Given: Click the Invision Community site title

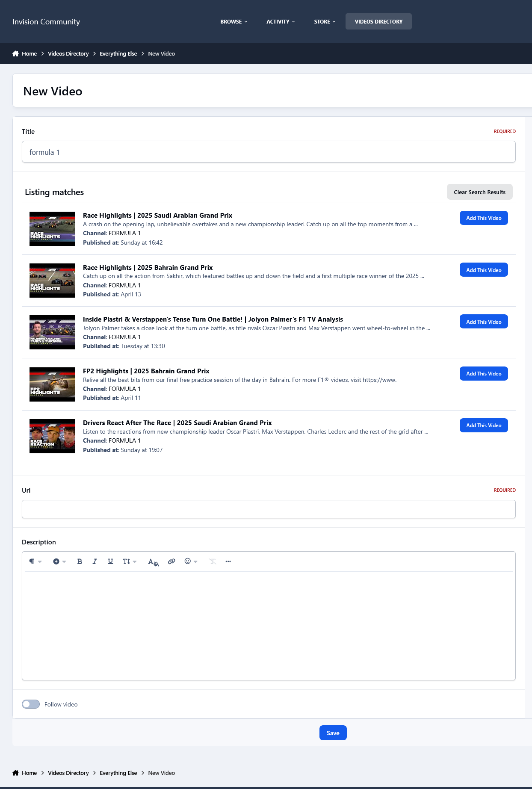Looking at the screenshot, I should [46, 21].
